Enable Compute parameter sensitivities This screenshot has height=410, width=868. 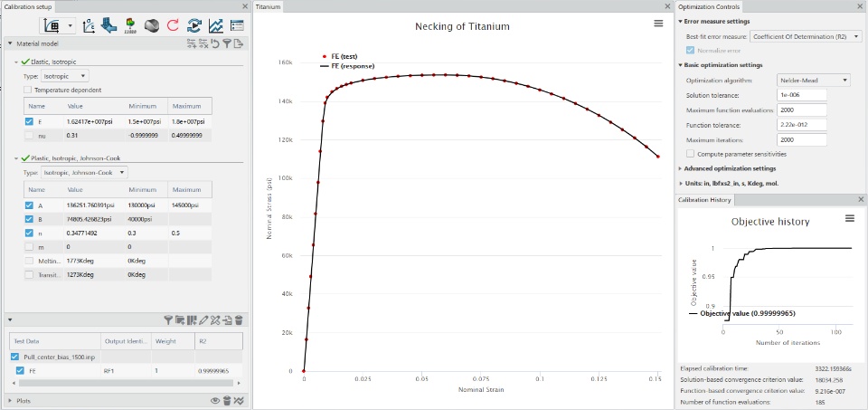(x=690, y=154)
